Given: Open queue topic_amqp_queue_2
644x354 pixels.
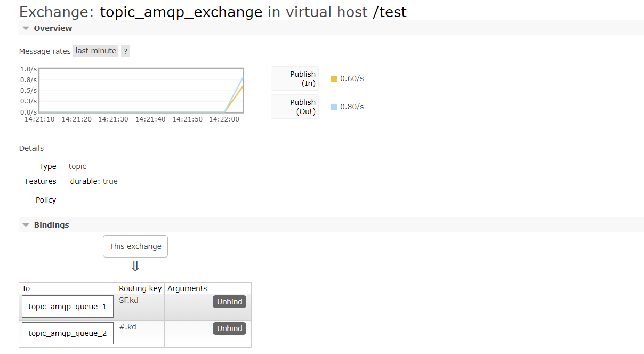Looking at the screenshot, I should pos(67,333).
